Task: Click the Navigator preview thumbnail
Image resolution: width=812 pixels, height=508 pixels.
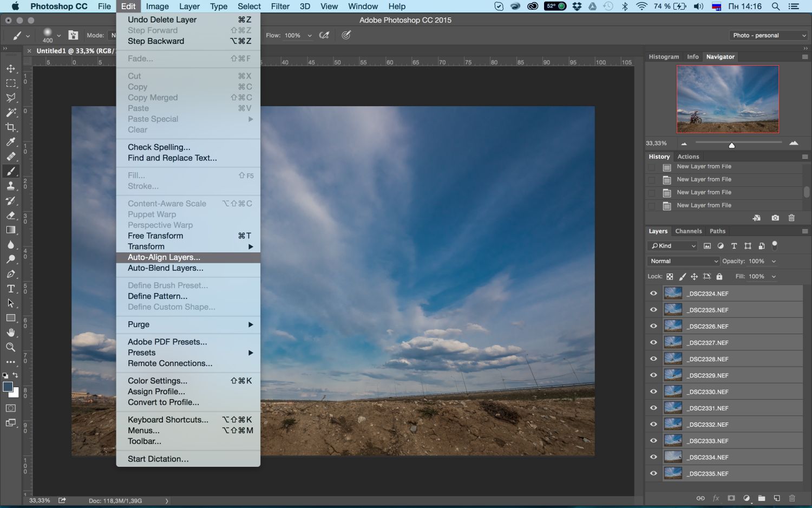Action: point(728,99)
